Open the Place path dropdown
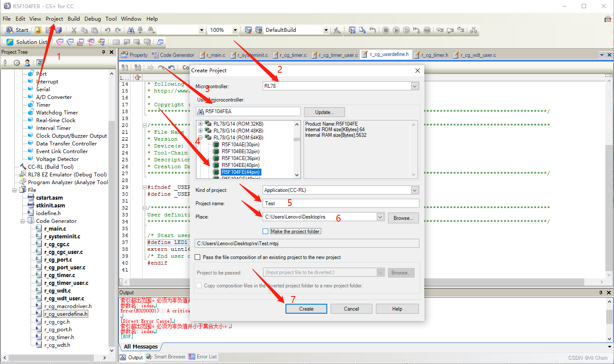Image resolution: width=614 pixels, height=364 pixels. click(380, 217)
